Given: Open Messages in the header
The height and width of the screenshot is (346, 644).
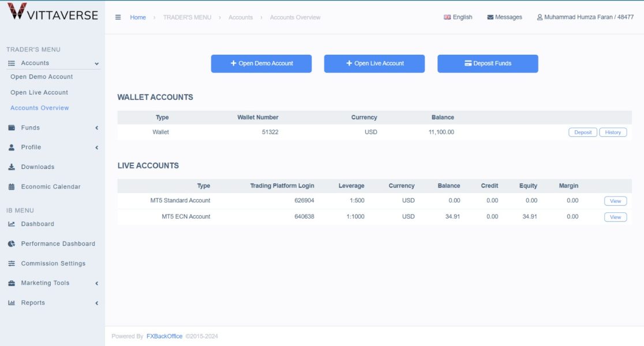Looking at the screenshot, I should tap(504, 17).
